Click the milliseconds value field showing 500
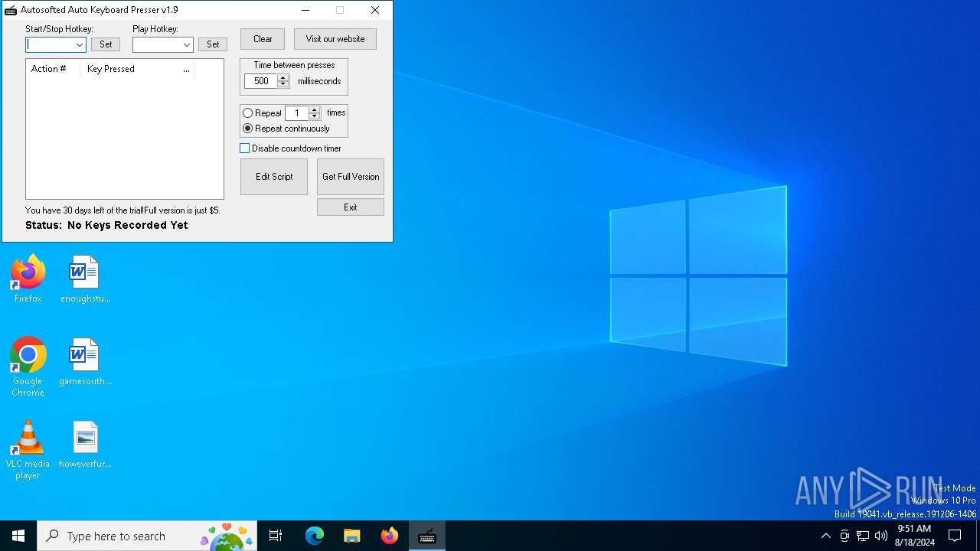980x551 pixels. click(x=261, y=81)
